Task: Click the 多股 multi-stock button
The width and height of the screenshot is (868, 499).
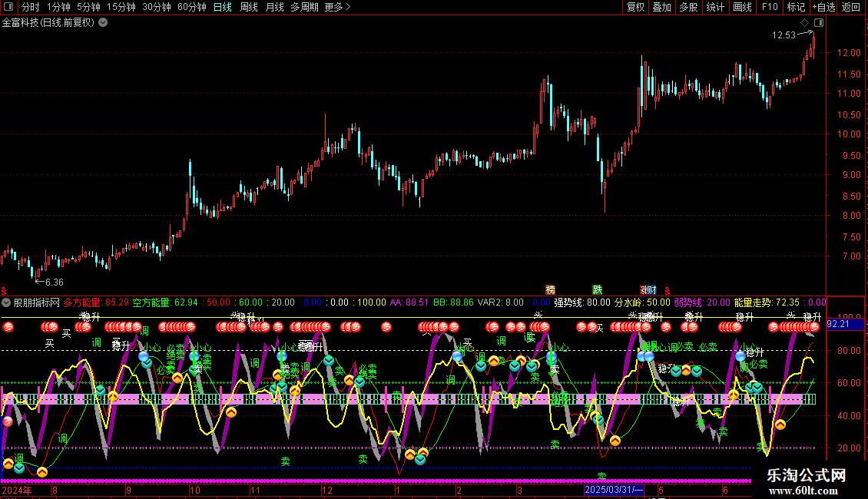Action: point(688,7)
